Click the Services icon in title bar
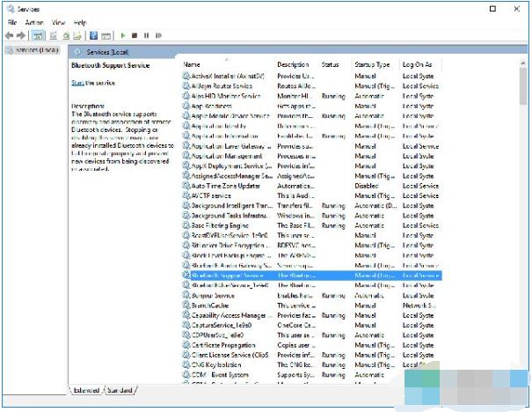532x412 pixels. click(11, 9)
